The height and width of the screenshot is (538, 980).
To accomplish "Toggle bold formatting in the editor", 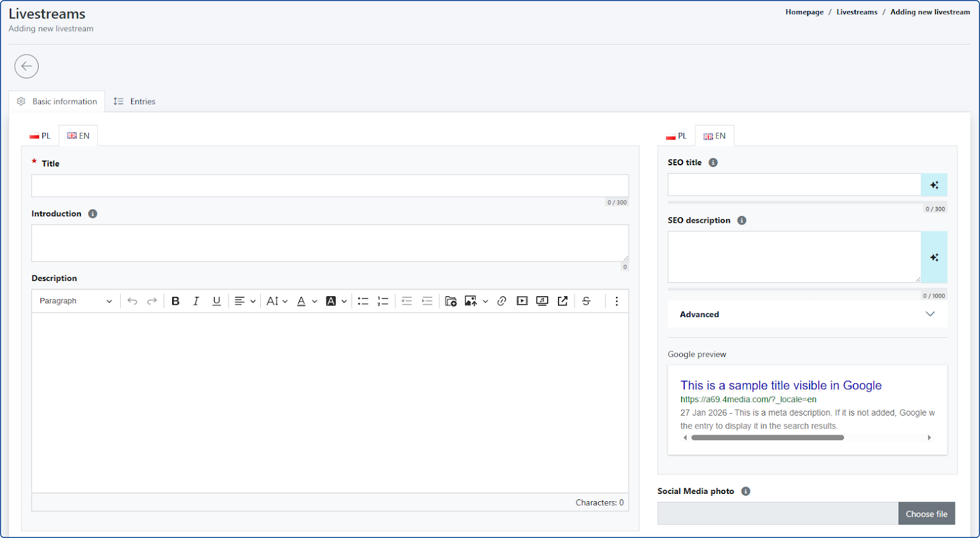I will (175, 301).
